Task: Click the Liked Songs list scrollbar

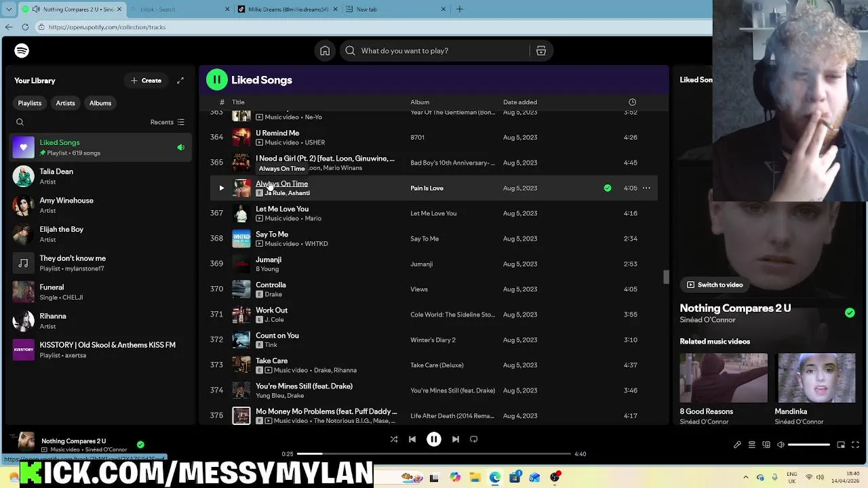Action: click(666, 277)
